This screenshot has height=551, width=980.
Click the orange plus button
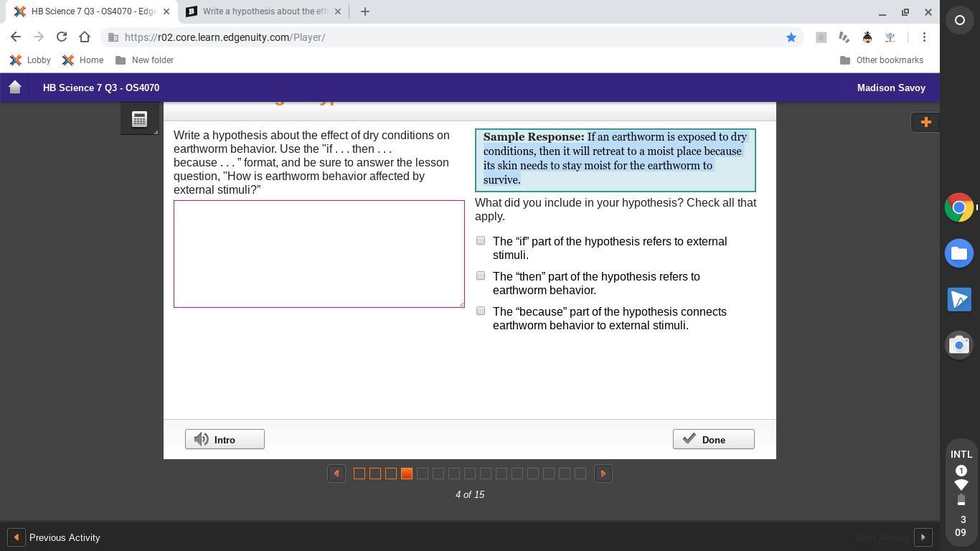[x=925, y=122]
